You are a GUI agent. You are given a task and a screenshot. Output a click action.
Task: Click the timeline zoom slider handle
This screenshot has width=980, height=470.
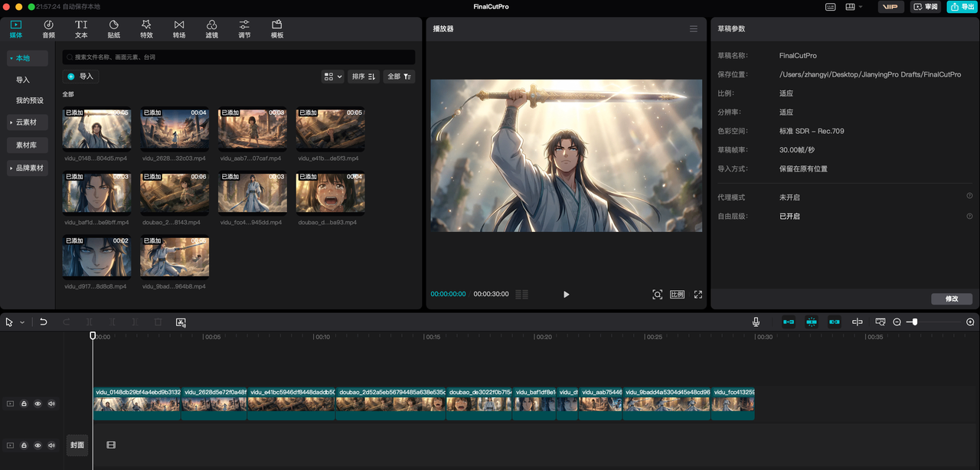coord(914,322)
